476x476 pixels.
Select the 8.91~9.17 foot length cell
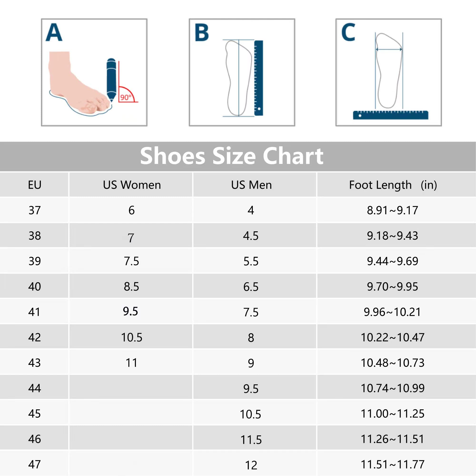point(392,210)
